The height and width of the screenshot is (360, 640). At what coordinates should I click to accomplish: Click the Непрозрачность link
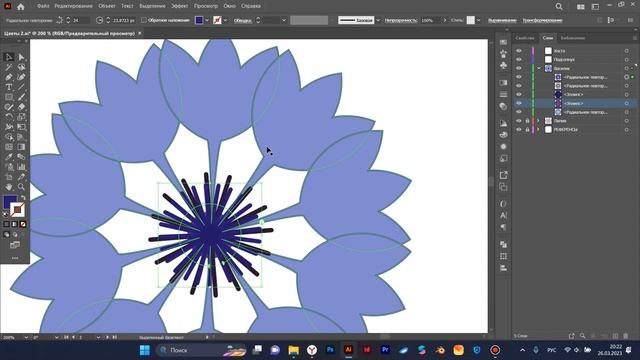(401, 20)
